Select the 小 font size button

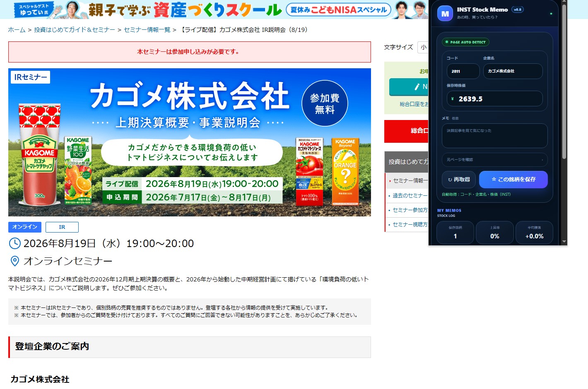point(423,47)
